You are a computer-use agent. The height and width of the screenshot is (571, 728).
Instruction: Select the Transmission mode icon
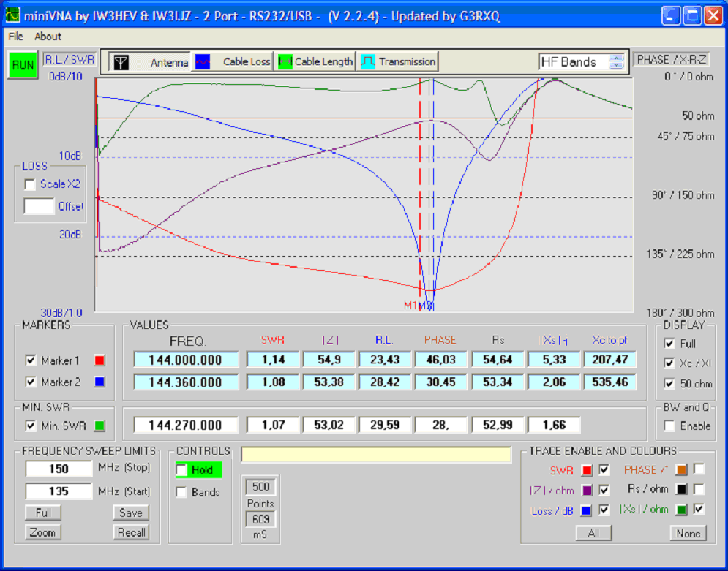click(368, 62)
